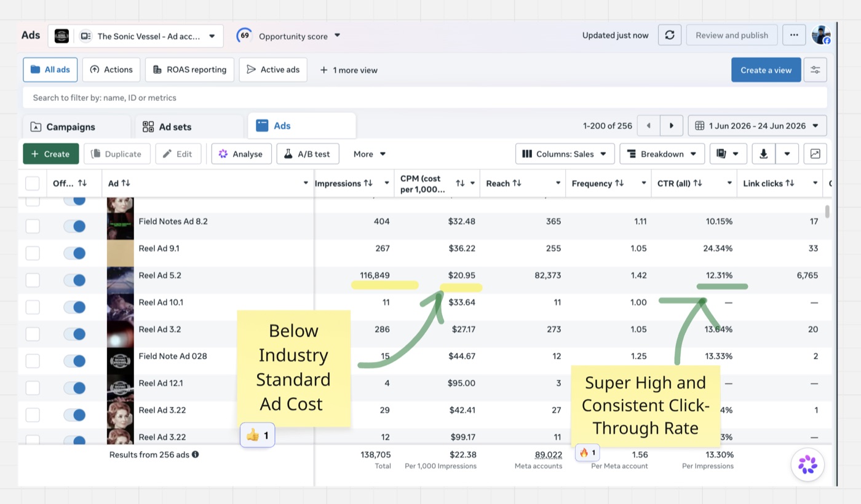Screen dimensions: 861x504
Task: Sort by CPM column arrows
Action: click(x=460, y=183)
